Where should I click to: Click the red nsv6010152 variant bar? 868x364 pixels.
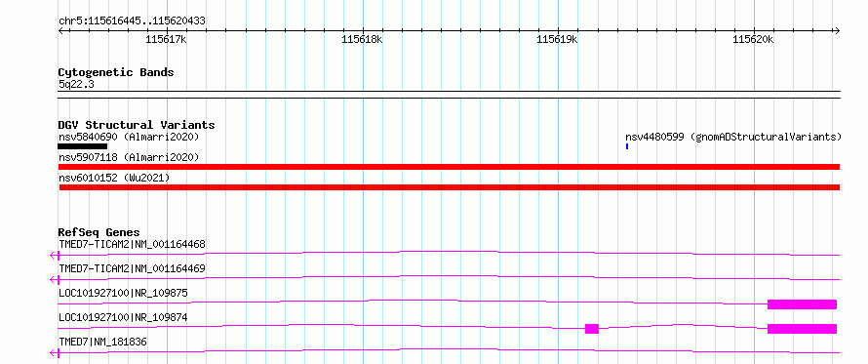click(x=449, y=187)
